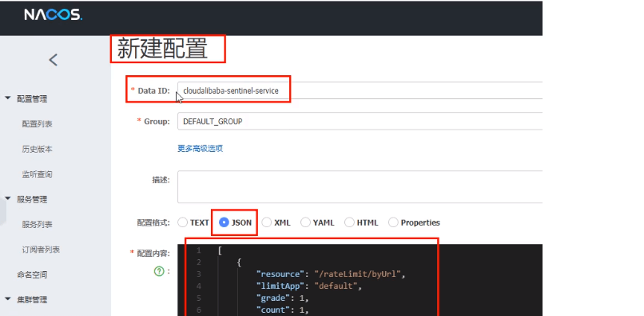Click the 新建配置 page heading
644x316 pixels.
[x=162, y=49]
